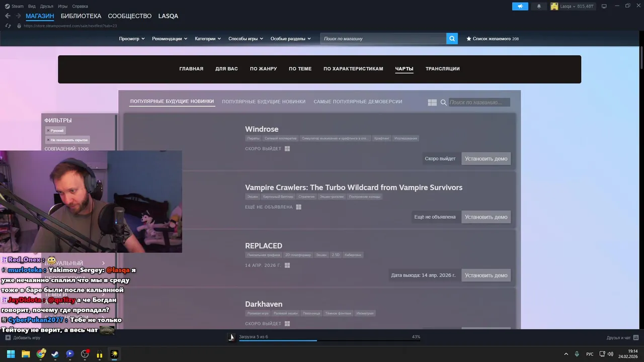Click the OBS taskbar icon

[85, 354]
